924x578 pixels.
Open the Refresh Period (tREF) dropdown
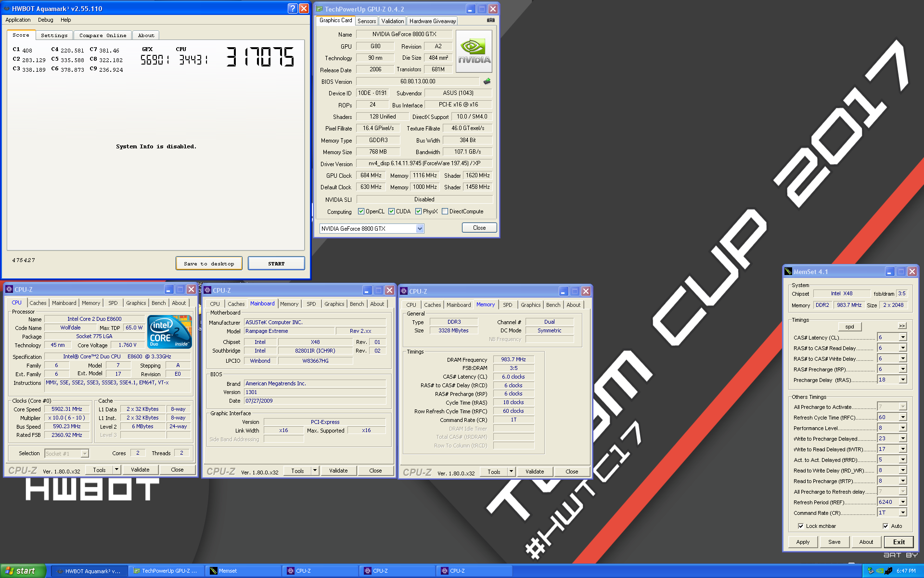(x=903, y=502)
